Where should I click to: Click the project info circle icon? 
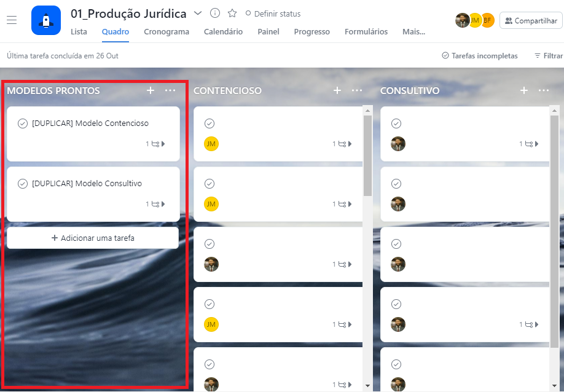pos(215,13)
